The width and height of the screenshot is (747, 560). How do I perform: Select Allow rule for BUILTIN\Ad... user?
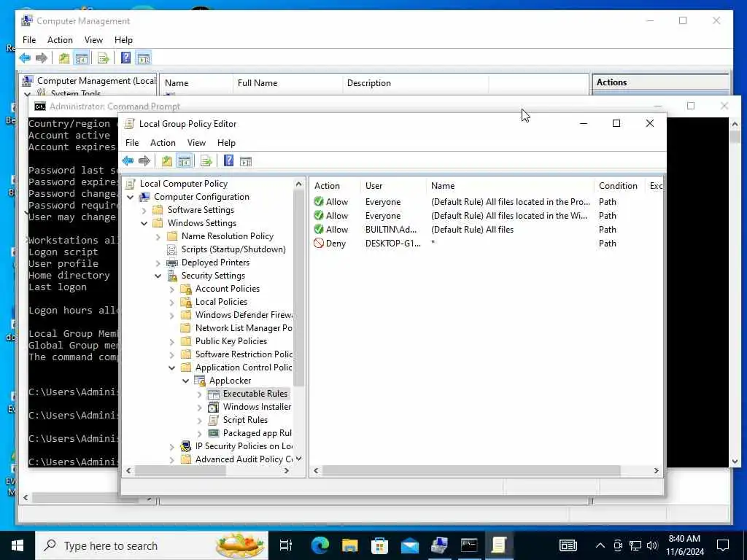coord(486,230)
